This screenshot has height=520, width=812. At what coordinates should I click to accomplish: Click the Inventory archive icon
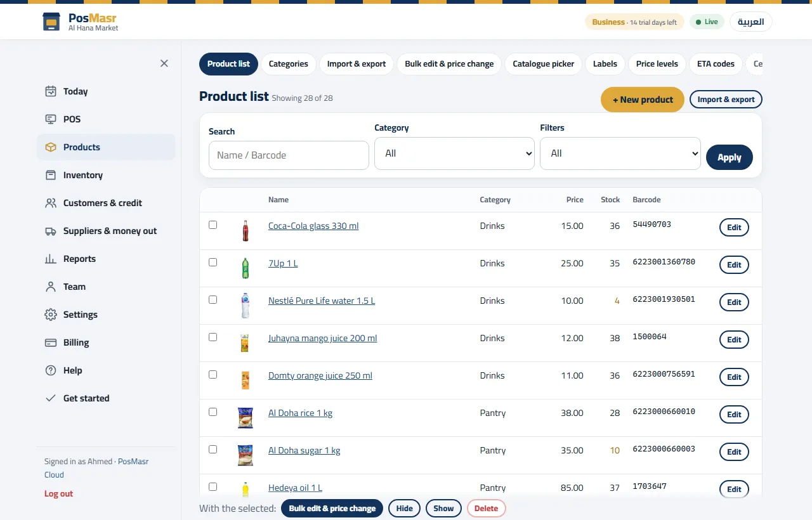click(x=51, y=175)
